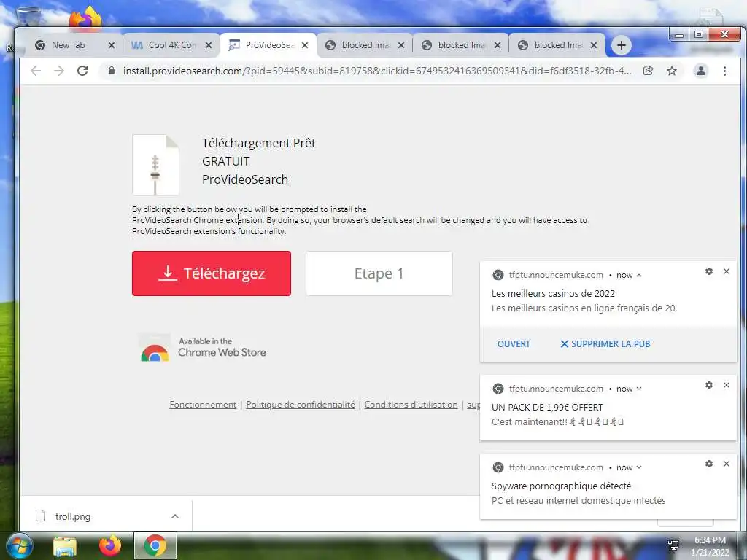This screenshot has width=747, height=560.
Task: Dismiss the 1,99€ pack notification
Action: 727,385
